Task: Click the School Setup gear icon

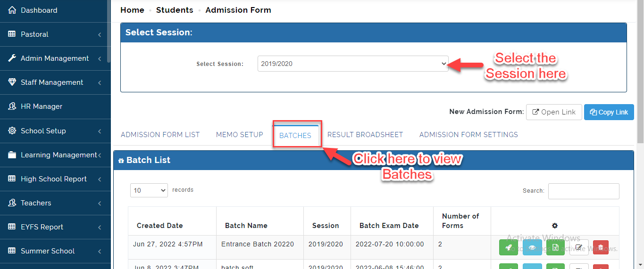Action: click(x=12, y=130)
